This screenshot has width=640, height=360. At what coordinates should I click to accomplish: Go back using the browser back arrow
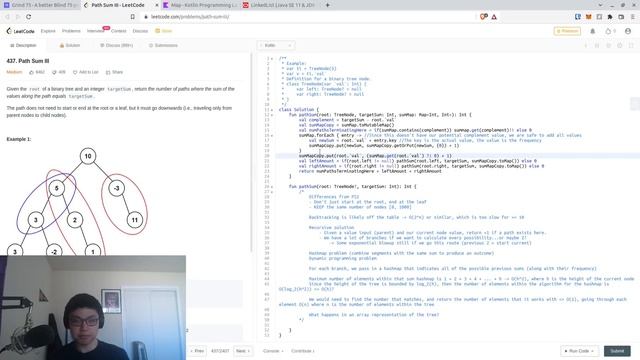coord(7,17)
